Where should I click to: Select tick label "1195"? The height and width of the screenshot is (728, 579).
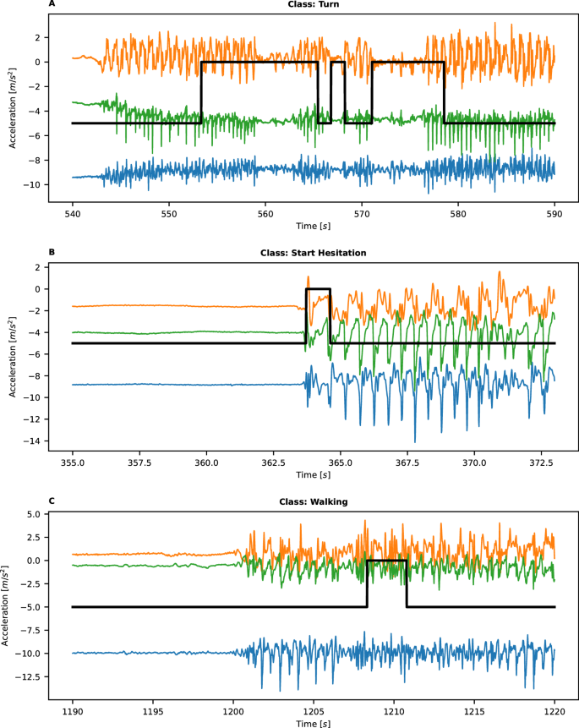(153, 712)
